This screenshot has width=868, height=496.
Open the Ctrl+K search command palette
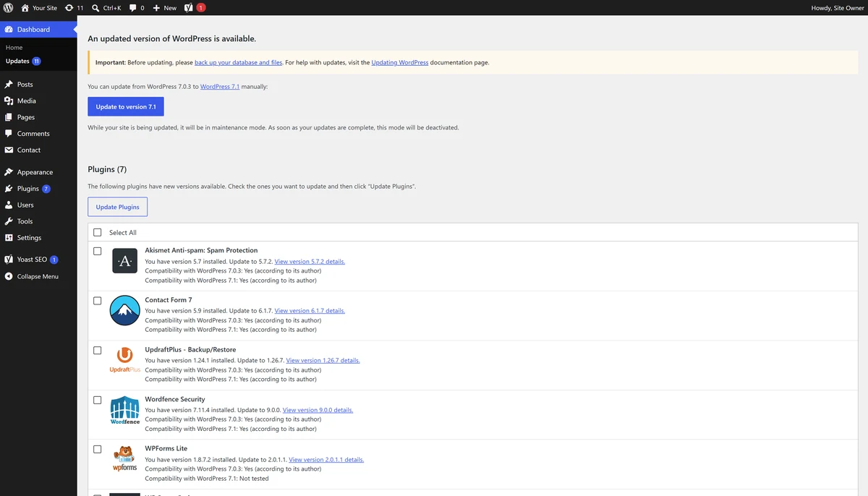click(x=107, y=8)
